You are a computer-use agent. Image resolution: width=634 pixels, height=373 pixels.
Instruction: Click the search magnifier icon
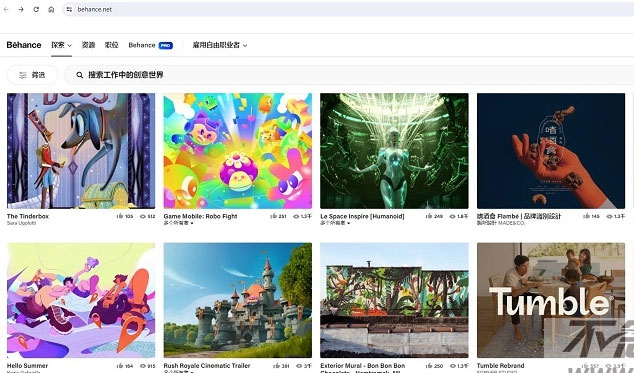pos(80,75)
